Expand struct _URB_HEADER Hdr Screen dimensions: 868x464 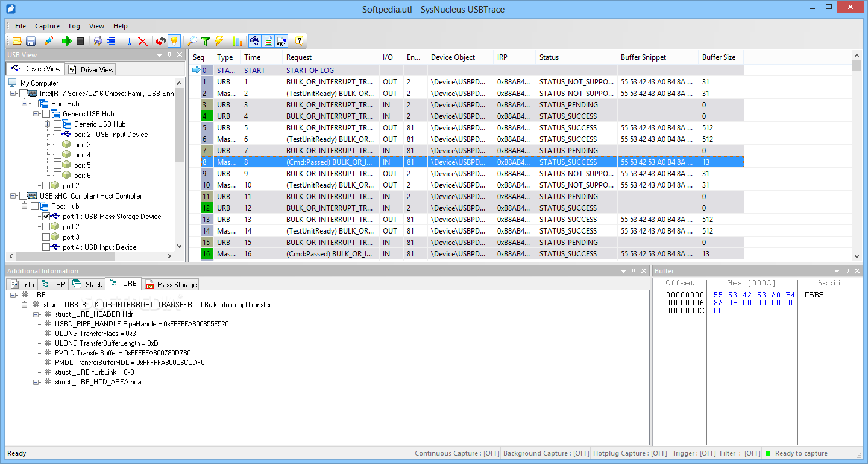click(x=36, y=314)
